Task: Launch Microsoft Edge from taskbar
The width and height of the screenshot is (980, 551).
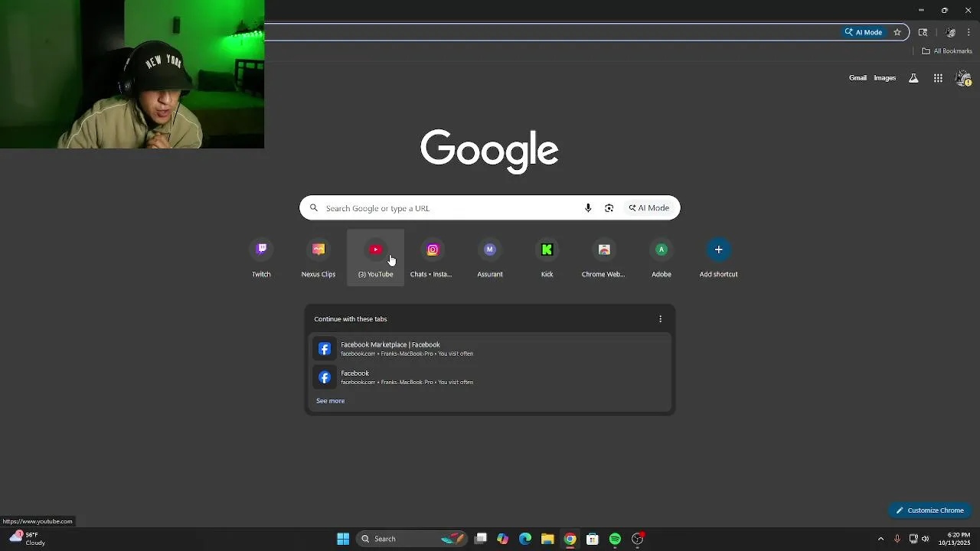Action: pyautogui.click(x=525, y=539)
